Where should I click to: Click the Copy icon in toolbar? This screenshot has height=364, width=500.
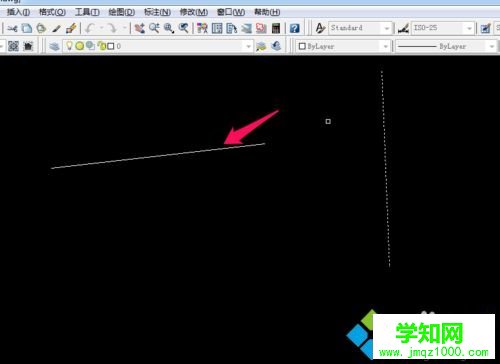point(27,28)
